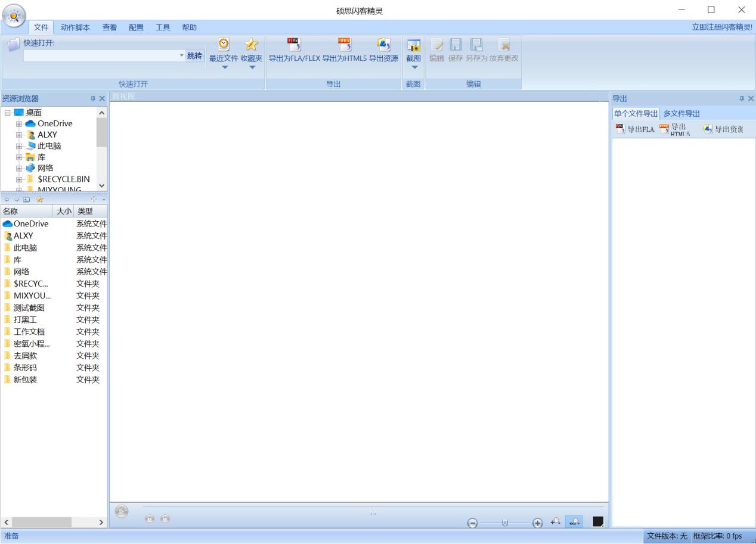Open the 查看 ribbon tab

(109, 27)
